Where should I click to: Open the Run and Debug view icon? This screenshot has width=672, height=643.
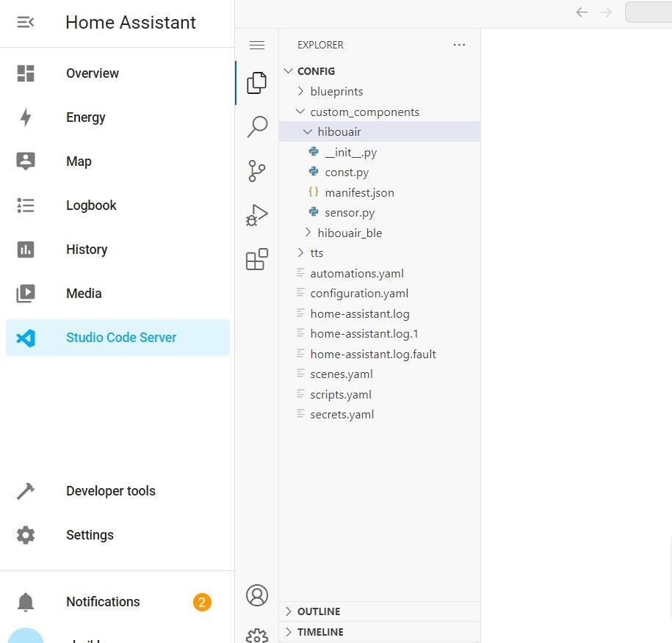tap(257, 215)
